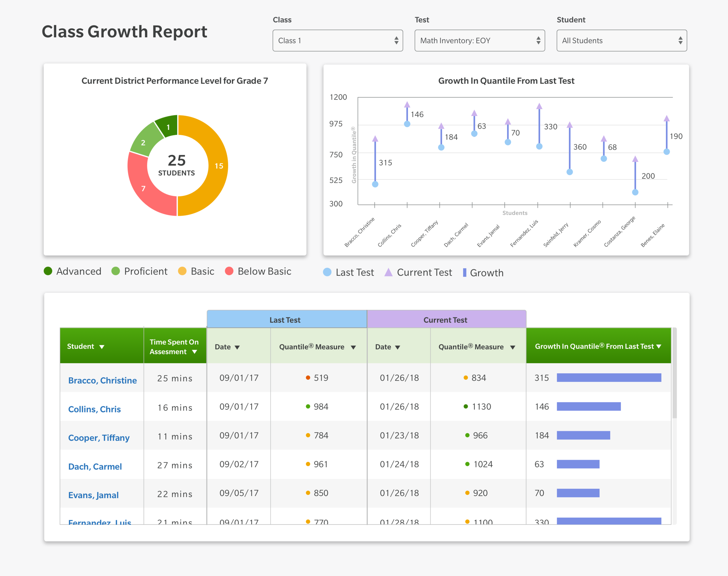Sort Current Test Date column arrow

pos(398,347)
